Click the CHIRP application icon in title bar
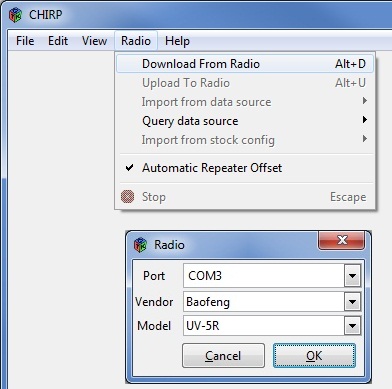 click(15, 15)
